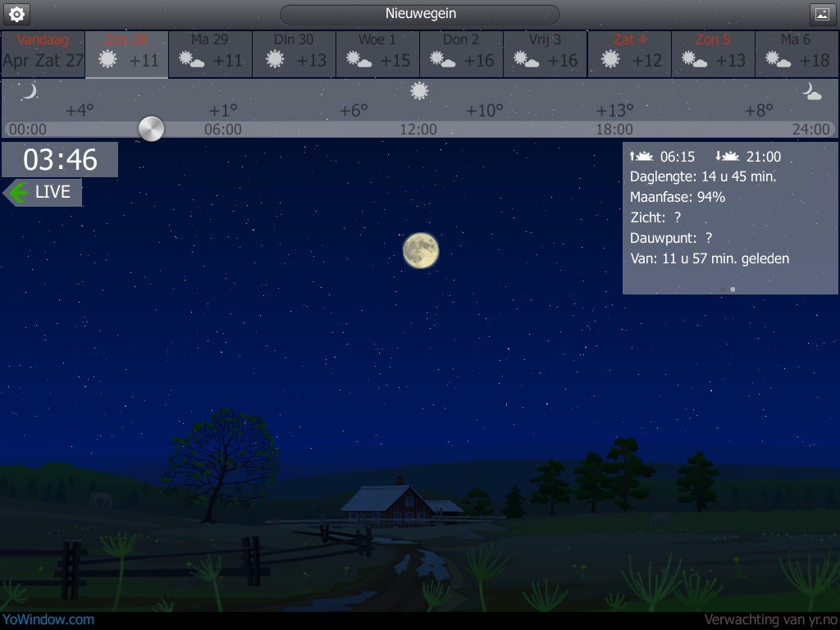This screenshot has width=840, height=630.
Task: Open the settings gear menu
Action: pyautogui.click(x=16, y=14)
